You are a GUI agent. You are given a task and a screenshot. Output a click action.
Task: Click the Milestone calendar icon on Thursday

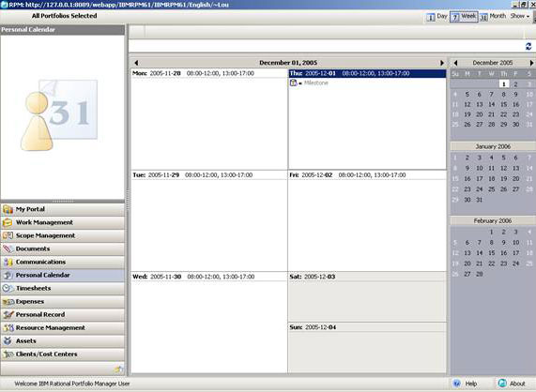[293, 83]
